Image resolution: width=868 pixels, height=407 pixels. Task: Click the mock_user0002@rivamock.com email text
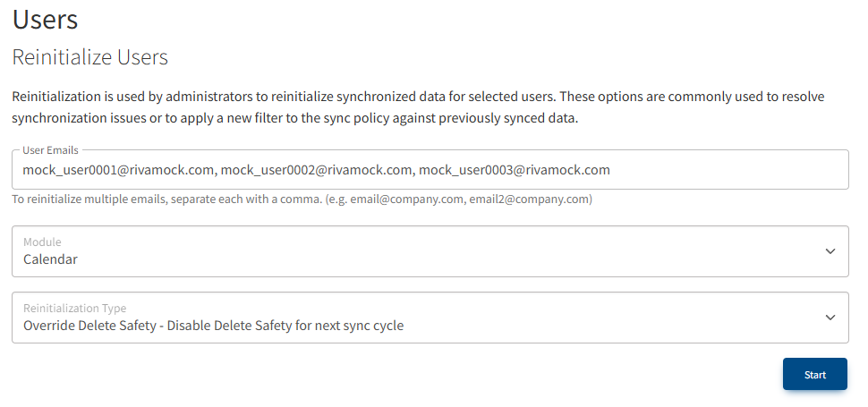pyautogui.click(x=317, y=170)
